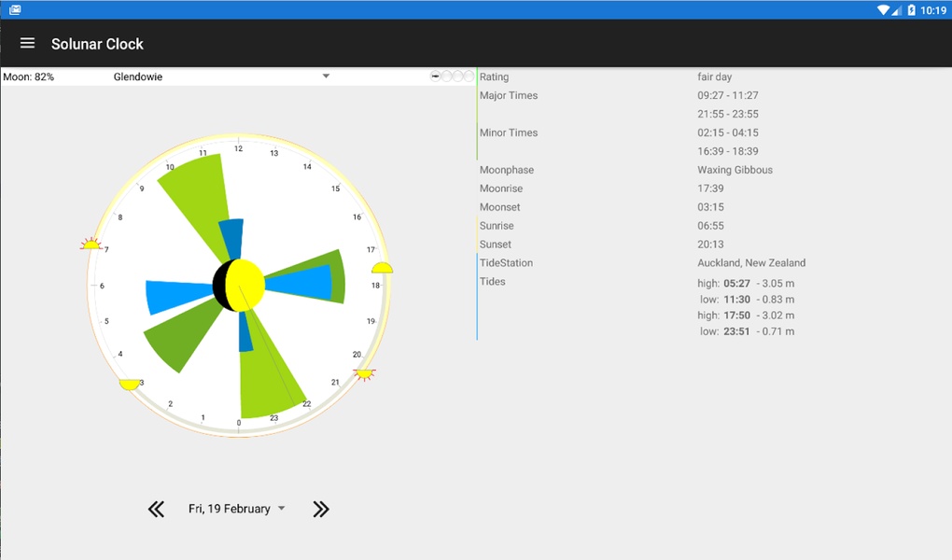The image size is (952, 560).
Task: Select major time 21:55 - 23:55
Action: (x=728, y=114)
